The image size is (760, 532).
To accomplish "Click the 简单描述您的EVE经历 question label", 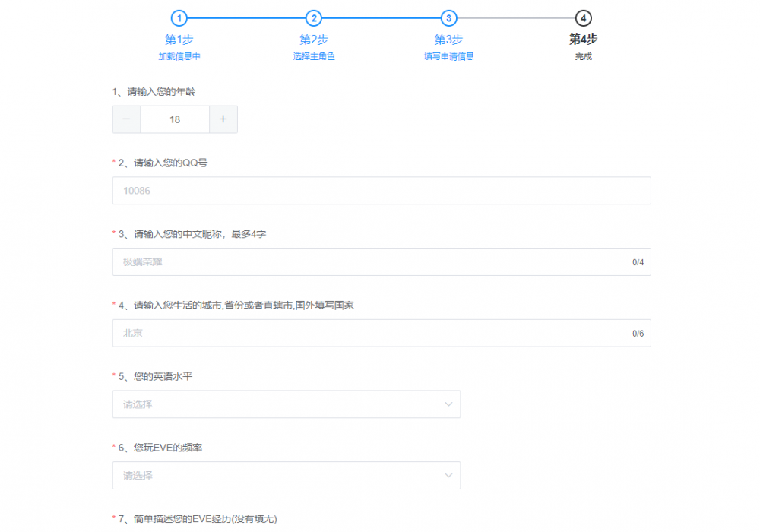I will pyautogui.click(x=198, y=519).
